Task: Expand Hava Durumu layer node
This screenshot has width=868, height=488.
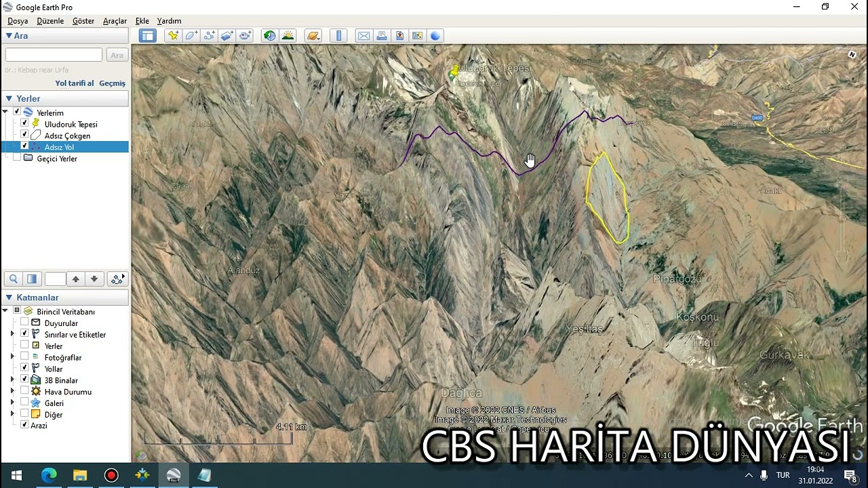Action: point(12,391)
